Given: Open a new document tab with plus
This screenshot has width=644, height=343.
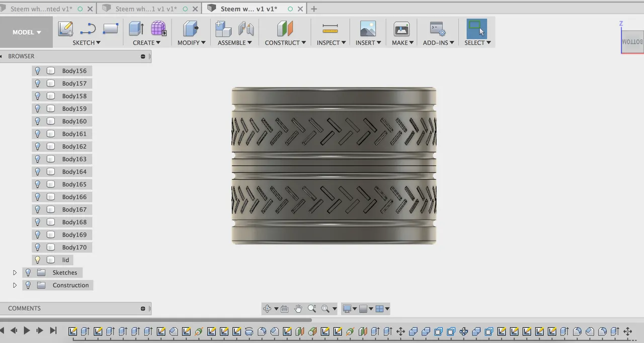Looking at the screenshot, I should pos(314,9).
